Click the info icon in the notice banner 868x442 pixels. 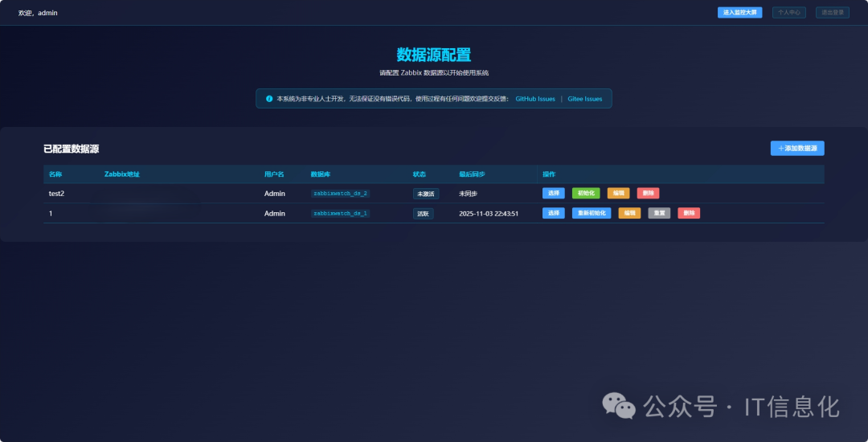point(269,99)
